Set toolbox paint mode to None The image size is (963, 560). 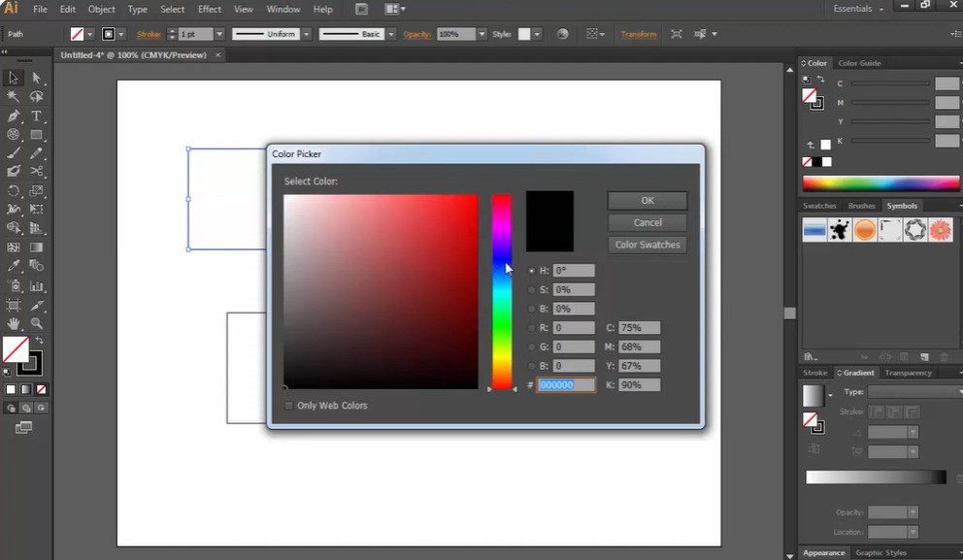click(x=41, y=389)
